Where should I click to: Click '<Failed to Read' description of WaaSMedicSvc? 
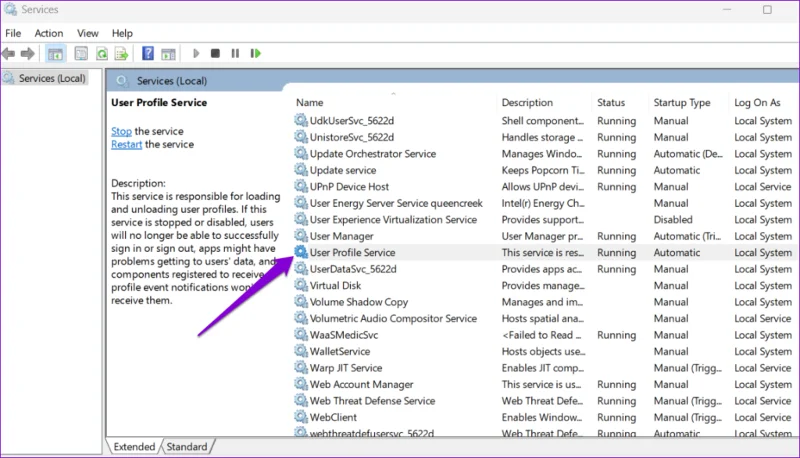click(x=541, y=335)
